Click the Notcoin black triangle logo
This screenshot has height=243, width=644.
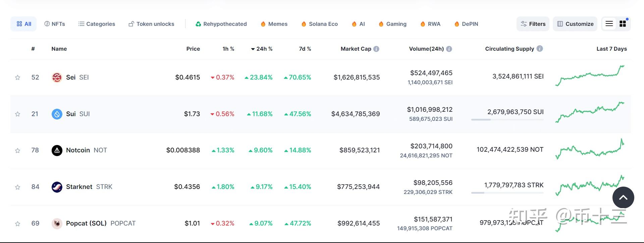tap(57, 150)
